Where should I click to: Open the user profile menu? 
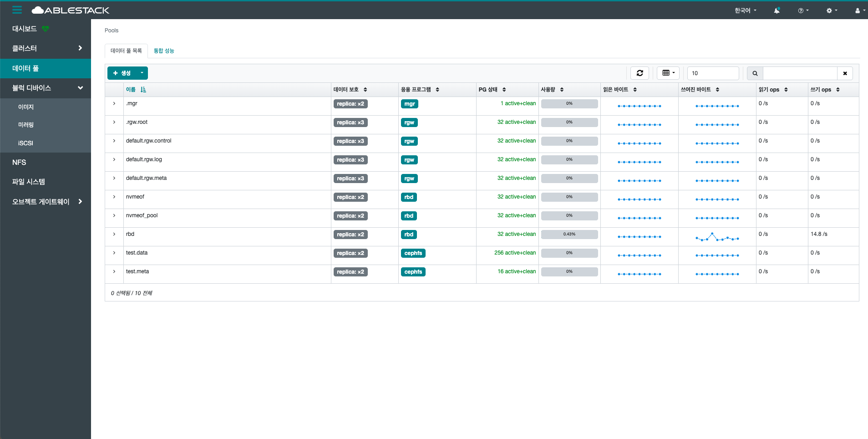[x=859, y=10]
